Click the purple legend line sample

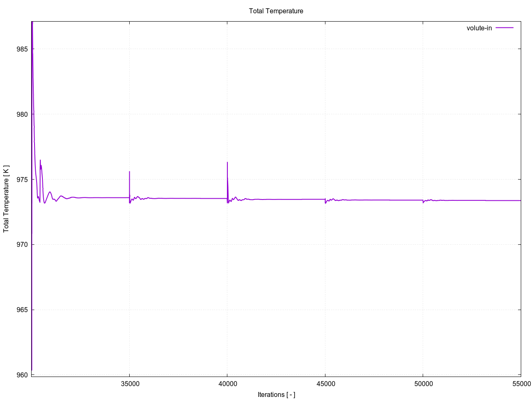click(x=505, y=28)
